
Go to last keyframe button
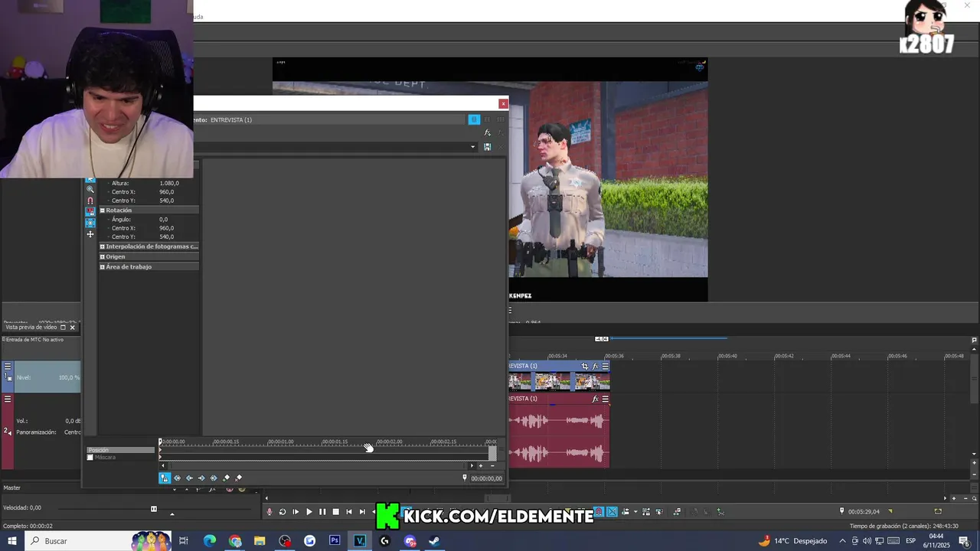(x=214, y=478)
